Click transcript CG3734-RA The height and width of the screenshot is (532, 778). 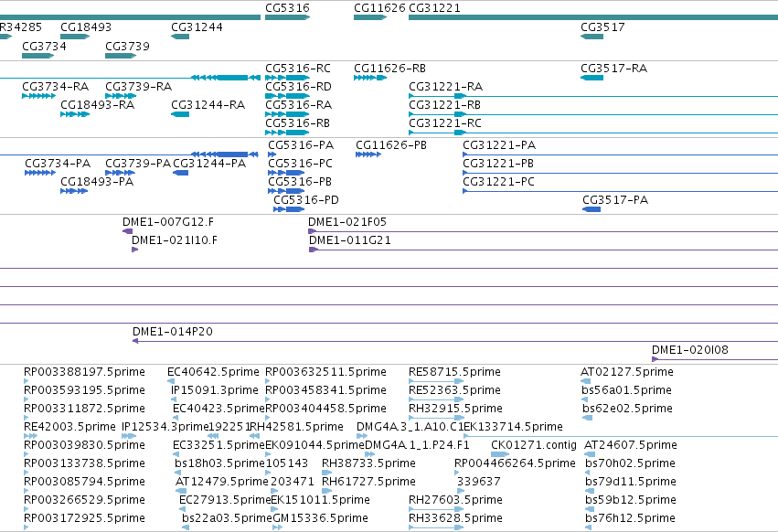coord(38,96)
